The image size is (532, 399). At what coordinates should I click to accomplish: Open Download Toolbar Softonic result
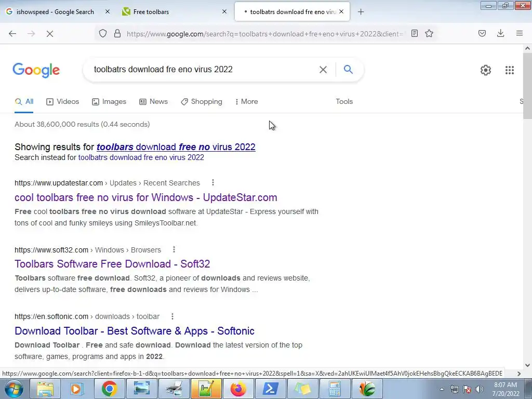point(135,331)
